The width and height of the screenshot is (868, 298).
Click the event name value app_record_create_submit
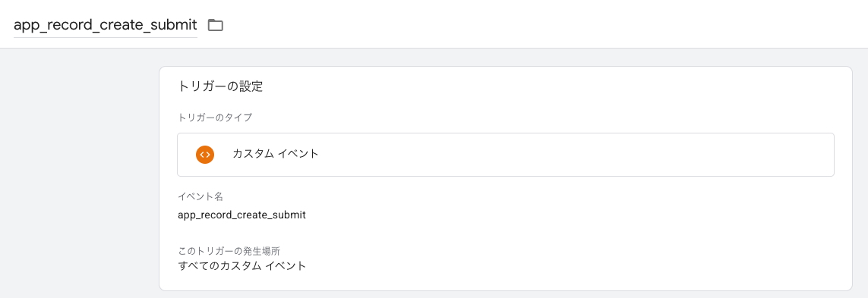coord(242,215)
